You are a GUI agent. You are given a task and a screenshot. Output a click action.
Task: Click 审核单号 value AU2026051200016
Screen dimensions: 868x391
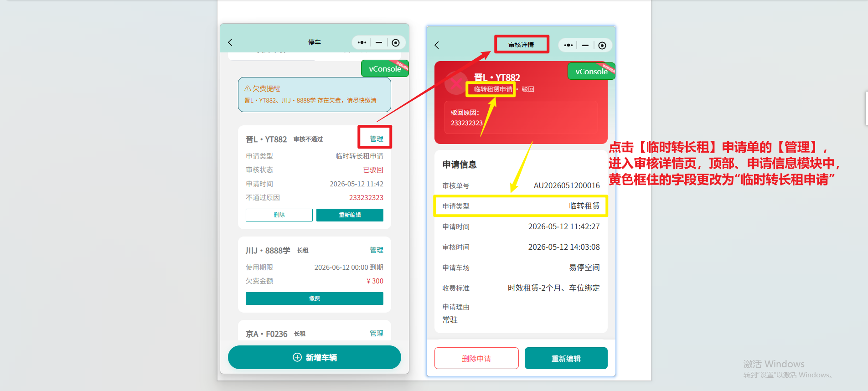567,185
